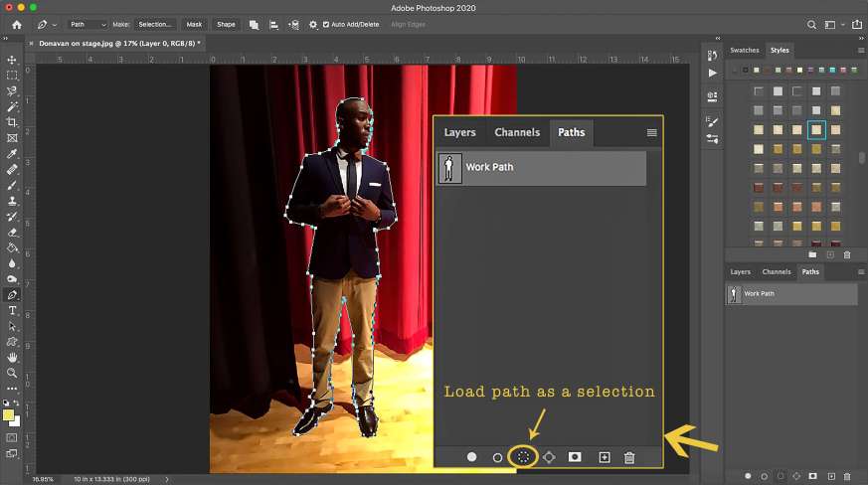Image resolution: width=868 pixels, height=485 pixels.
Task: Open the History panel icon
Action: point(711,54)
